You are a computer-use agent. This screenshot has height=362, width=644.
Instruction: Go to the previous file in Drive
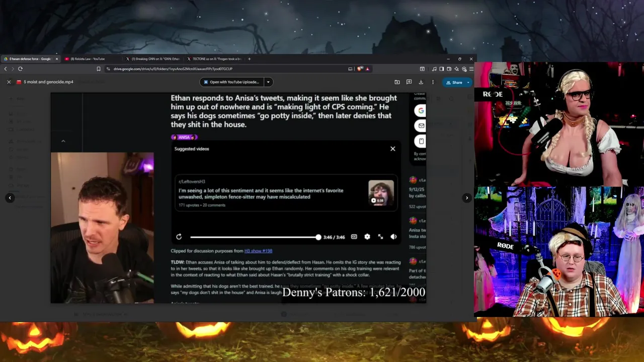(x=10, y=198)
